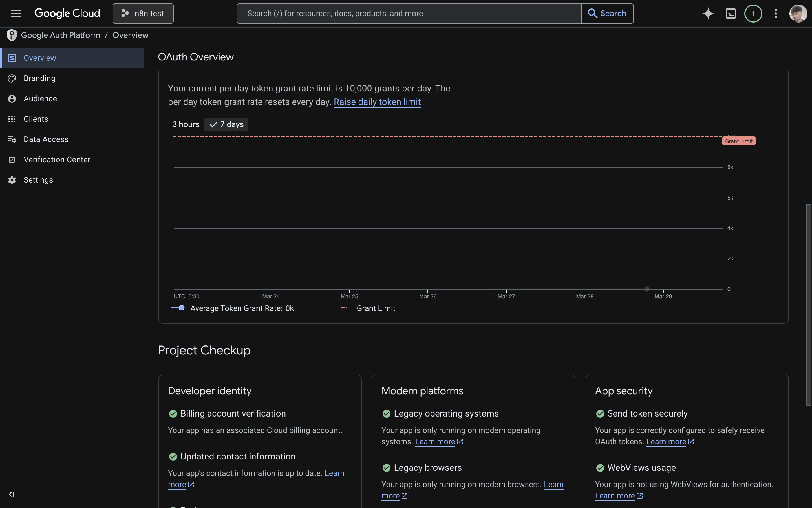
Task: Open the Data Access section
Action: (x=72, y=139)
